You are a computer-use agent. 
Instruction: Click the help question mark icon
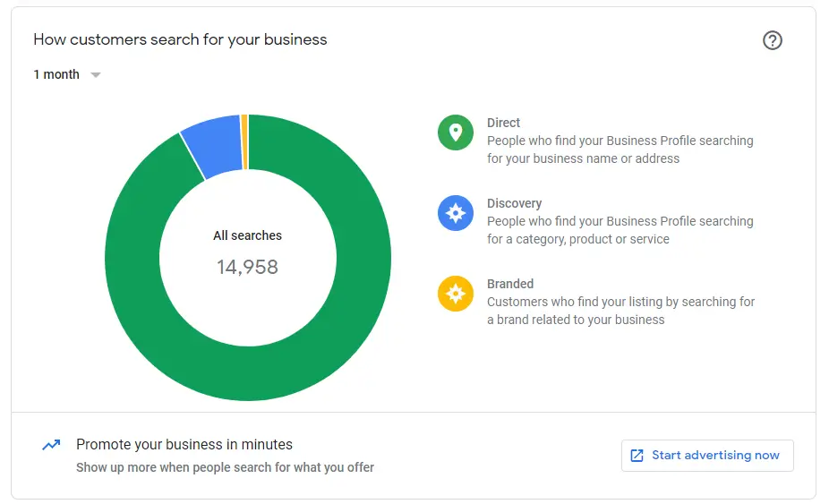point(772,40)
